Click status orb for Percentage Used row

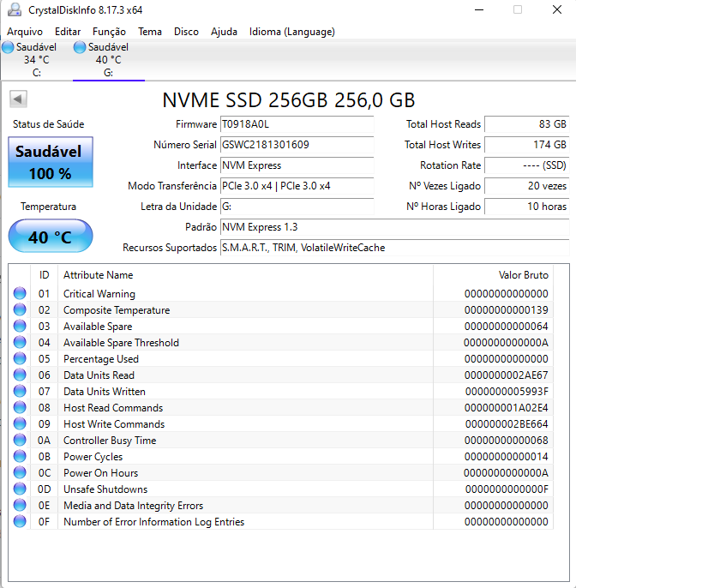20,358
